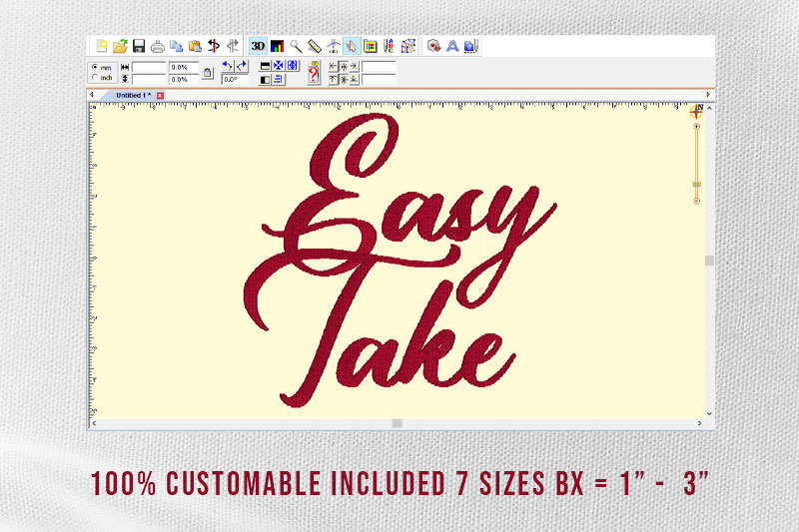Click the lower field beside alignment icons
This screenshot has width=799, height=532.
379,80
